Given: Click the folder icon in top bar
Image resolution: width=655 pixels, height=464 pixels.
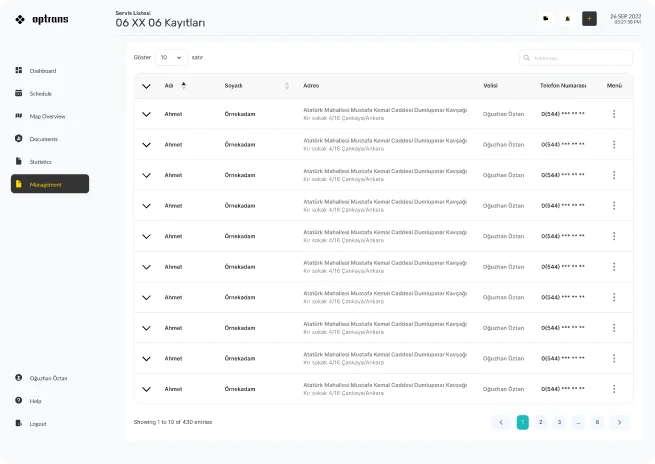Looking at the screenshot, I should [546, 18].
